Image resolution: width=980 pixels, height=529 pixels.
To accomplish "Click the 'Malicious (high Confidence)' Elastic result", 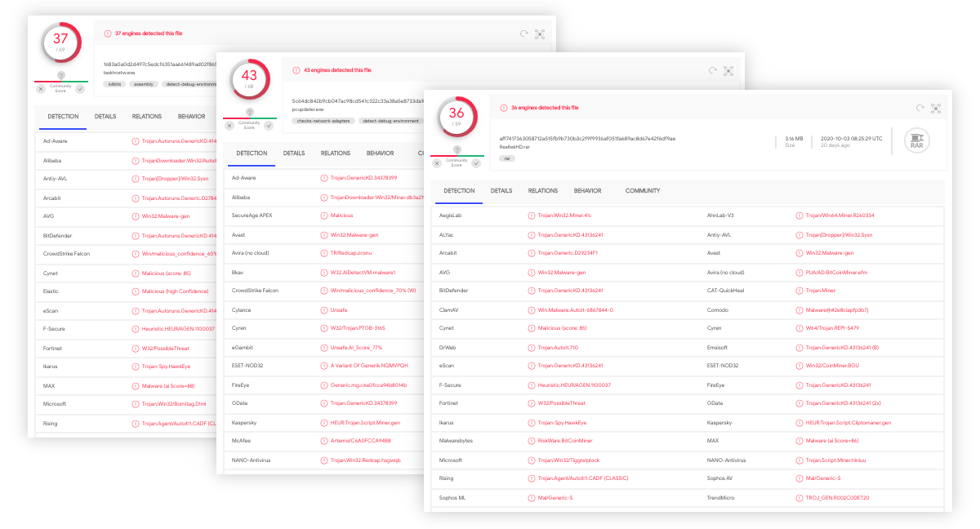I will [175, 291].
